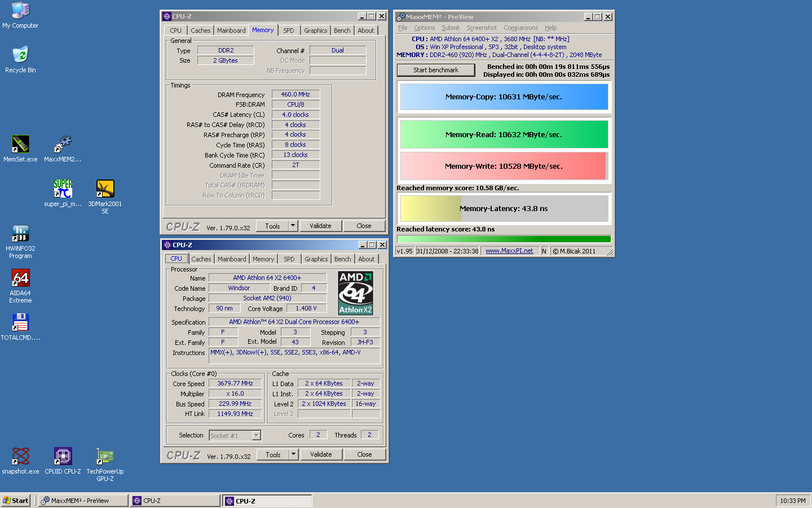Activate the second CPU-Z taskbar button
The image size is (812, 508).
pyautogui.click(x=267, y=501)
